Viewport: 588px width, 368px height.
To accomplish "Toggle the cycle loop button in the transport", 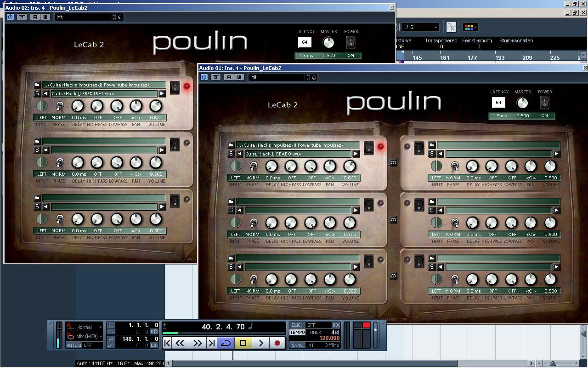I will pos(226,343).
